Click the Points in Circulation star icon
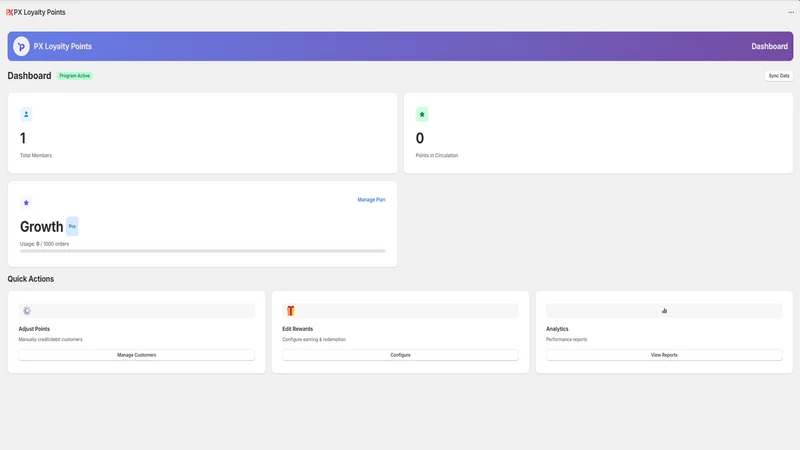 pyautogui.click(x=422, y=114)
